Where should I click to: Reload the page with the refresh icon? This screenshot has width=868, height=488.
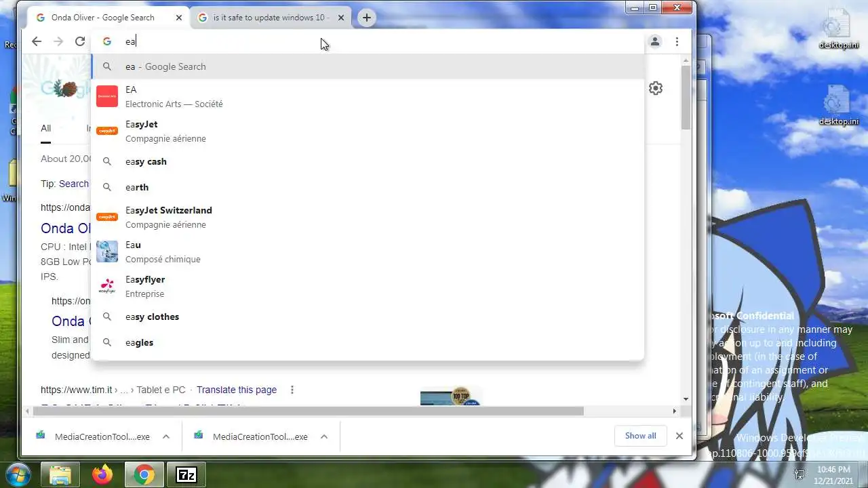[x=80, y=41]
